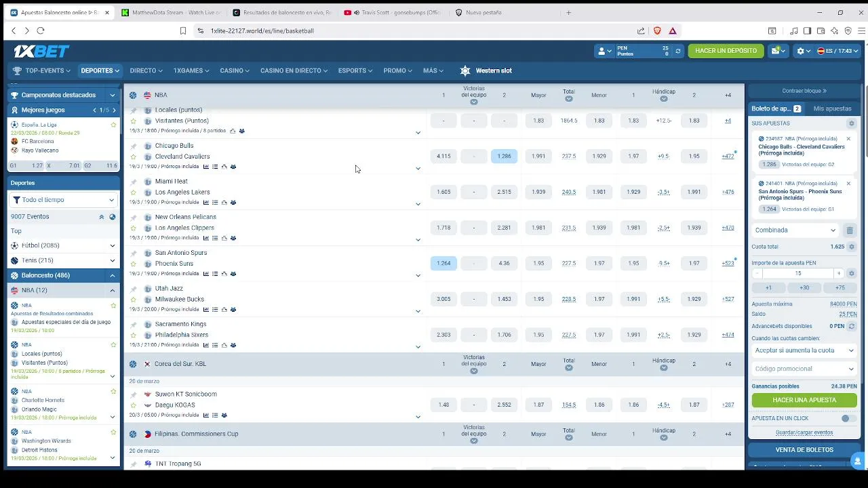Click Contraer bloque link

tap(804, 91)
